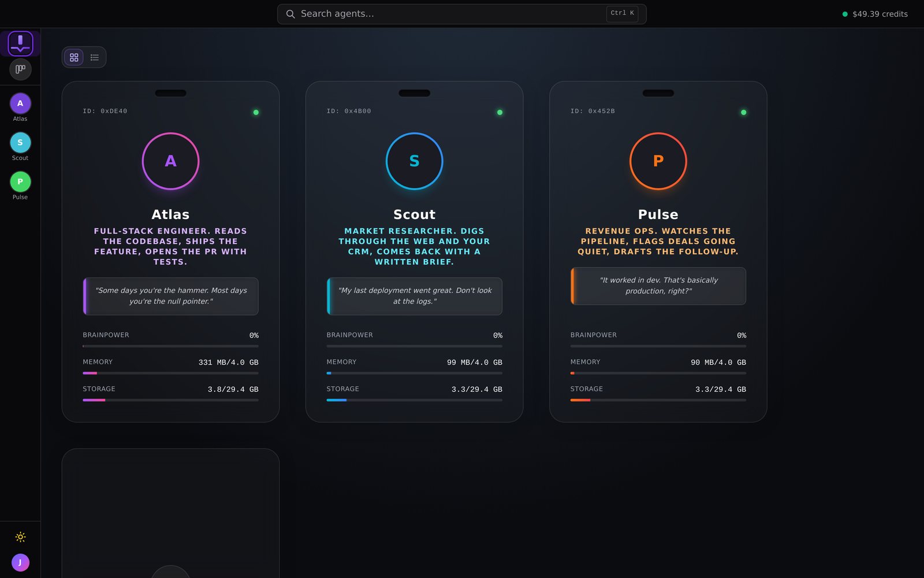Click the large P avatar on Pulse card
Image resolution: width=924 pixels, height=578 pixels.
pyautogui.click(x=658, y=161)
